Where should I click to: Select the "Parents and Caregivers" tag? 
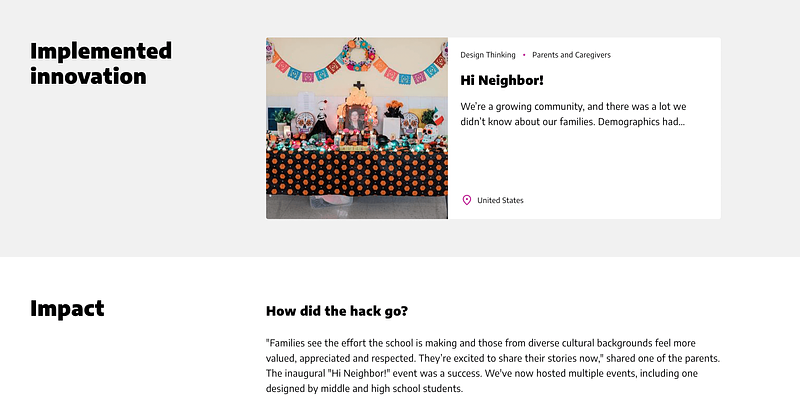pyautogui.click(x=571, y=55)
